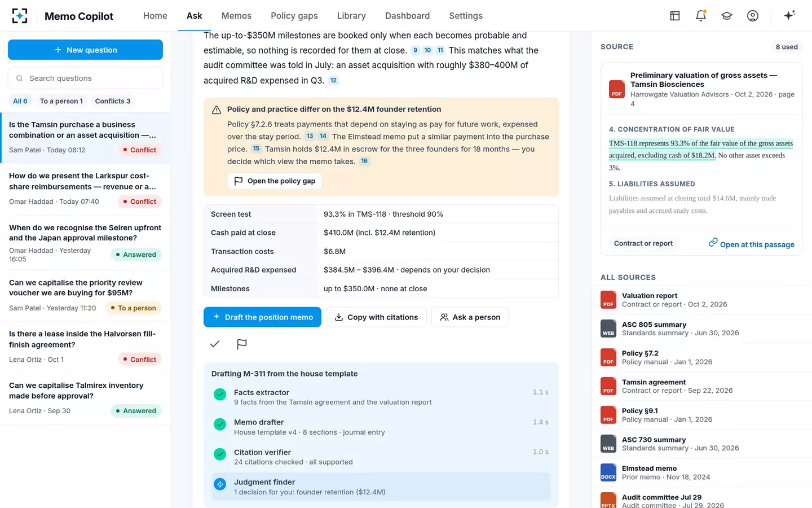Start a New question
The height and width of the screenshot is (508, 812).
(x=85, y=50)
